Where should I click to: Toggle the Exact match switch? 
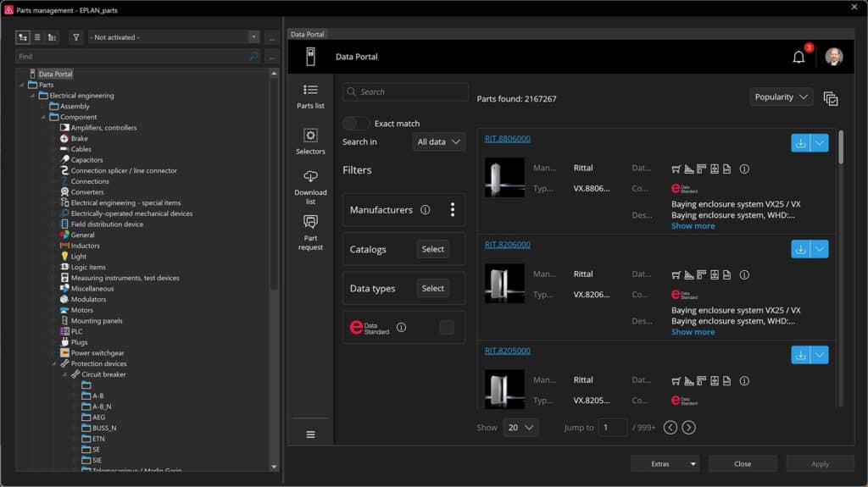356,124
